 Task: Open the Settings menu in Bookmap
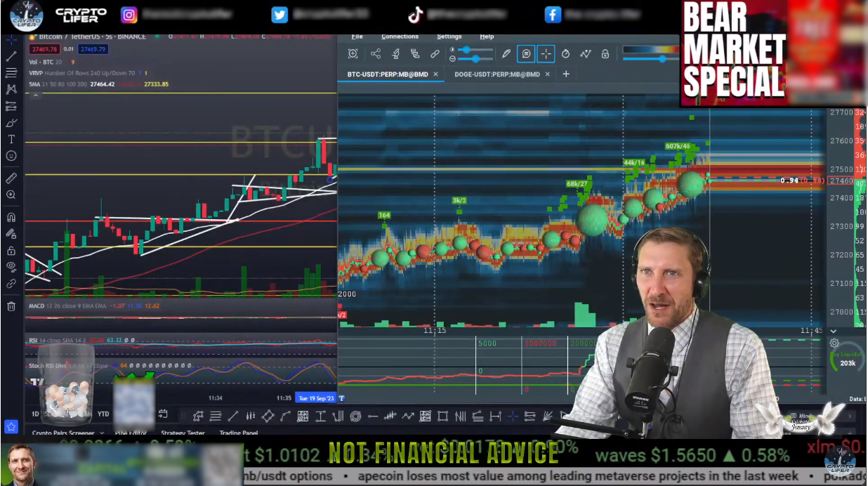point(449,37)
